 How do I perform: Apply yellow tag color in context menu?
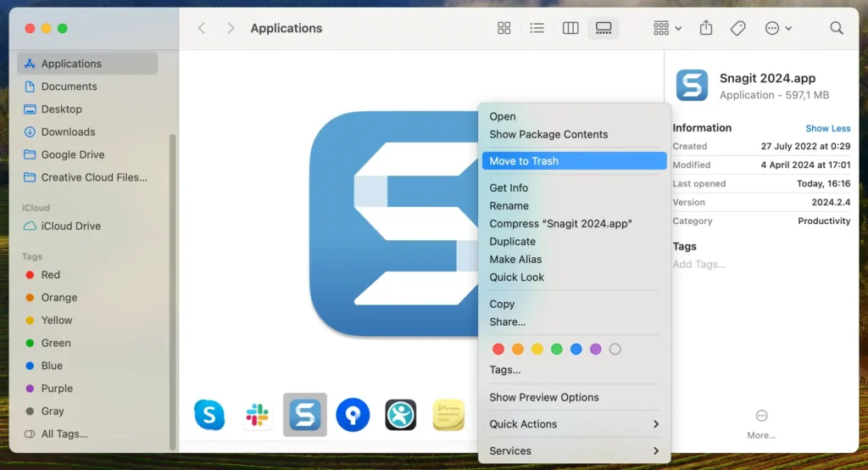pos(537,350)
